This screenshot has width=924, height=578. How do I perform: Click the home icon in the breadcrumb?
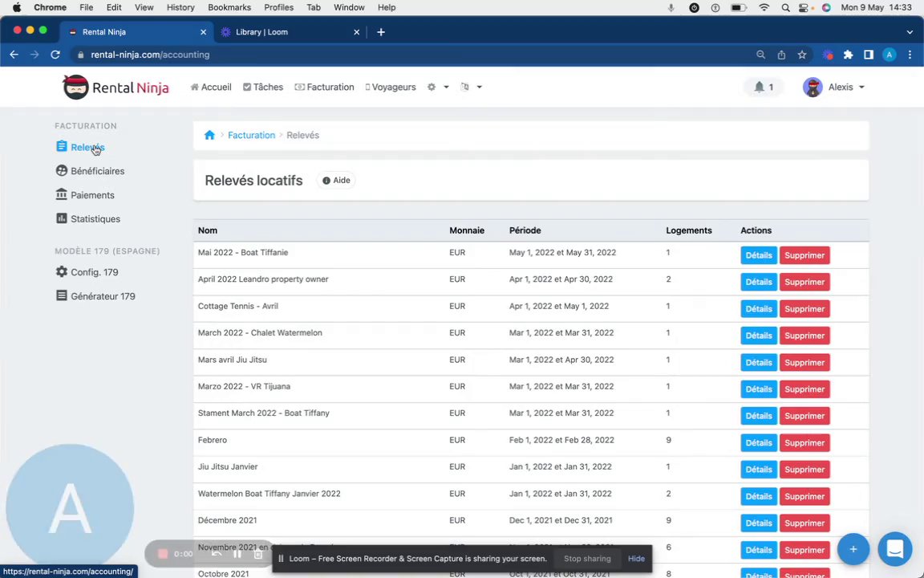(x=209, y=136)
